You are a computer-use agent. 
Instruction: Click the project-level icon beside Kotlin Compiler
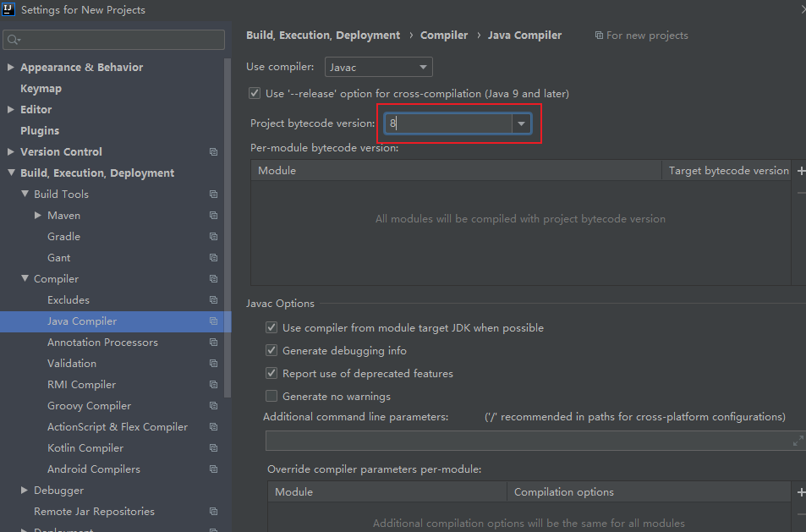pyautogui.click(x=213, y=448)
